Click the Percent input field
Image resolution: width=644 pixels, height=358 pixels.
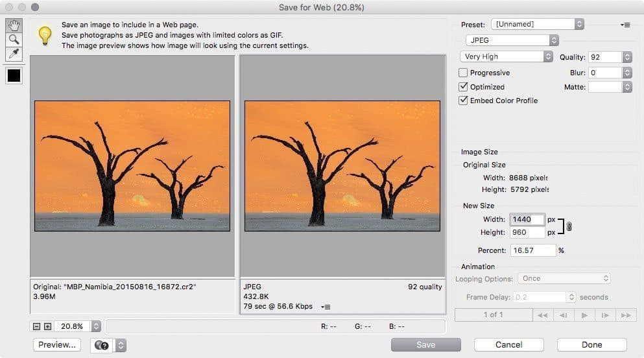(x=532, y=250)
